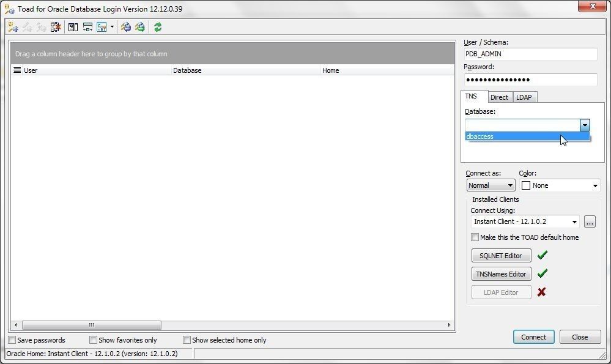Click the database icon with red X
This screenshot has width=611, height=364.
(56, 27)
